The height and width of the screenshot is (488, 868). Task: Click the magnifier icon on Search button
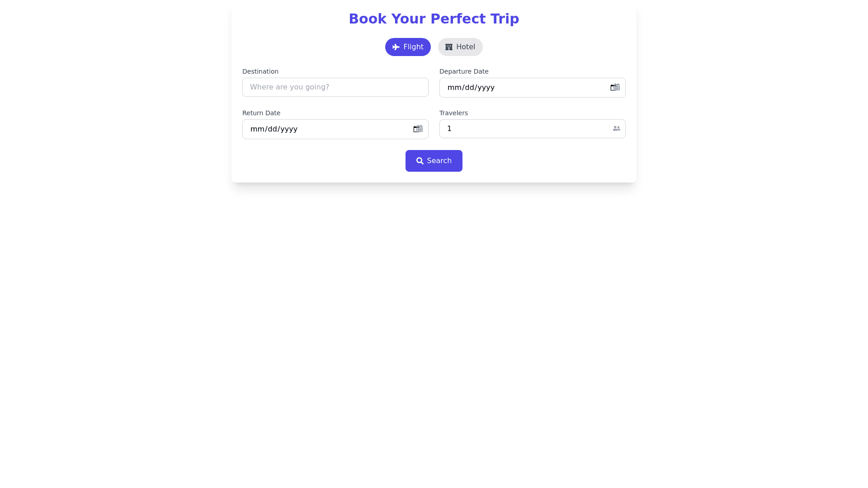click(420, 161)
